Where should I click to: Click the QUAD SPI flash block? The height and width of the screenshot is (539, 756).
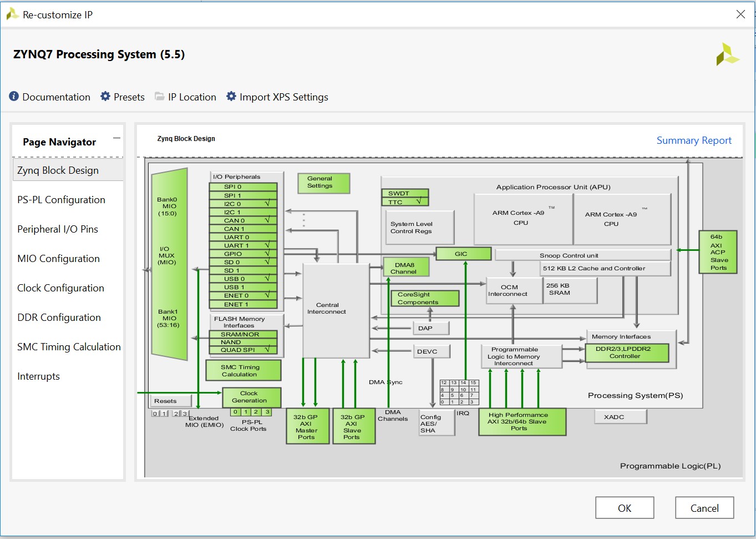[242, 350]
